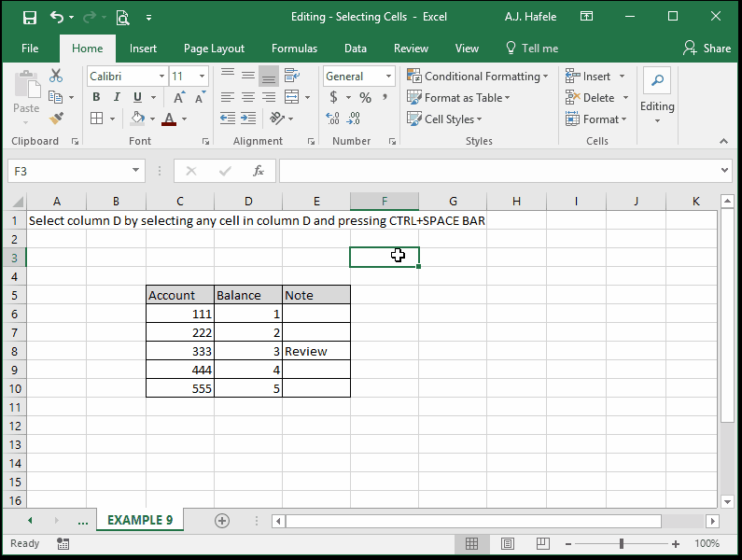Switch to the Review tab

point(411,49)
